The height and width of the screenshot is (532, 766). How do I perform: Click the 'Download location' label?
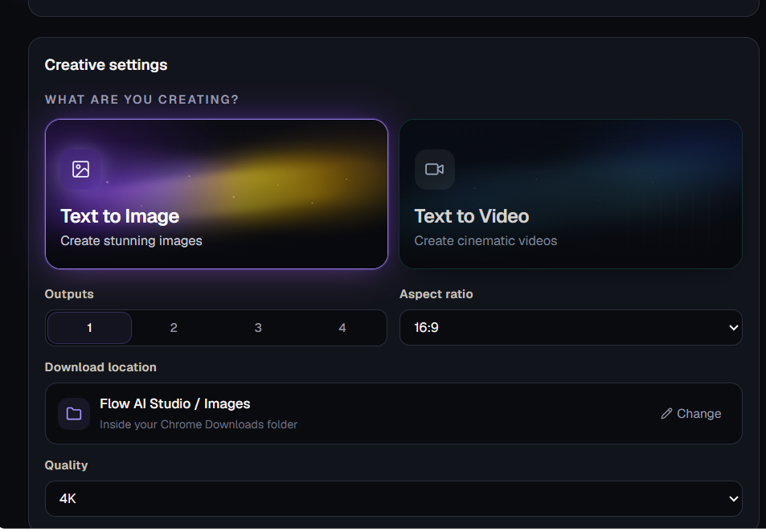pos(100,367)
